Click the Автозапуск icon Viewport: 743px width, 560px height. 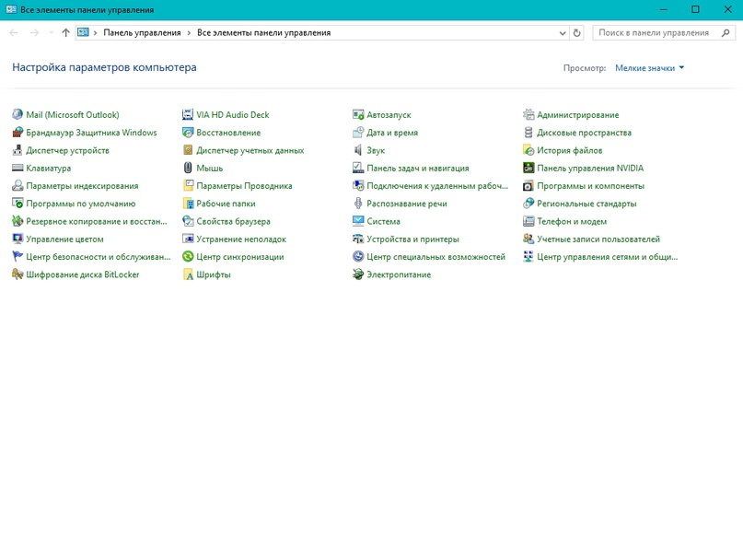point(358,114)
